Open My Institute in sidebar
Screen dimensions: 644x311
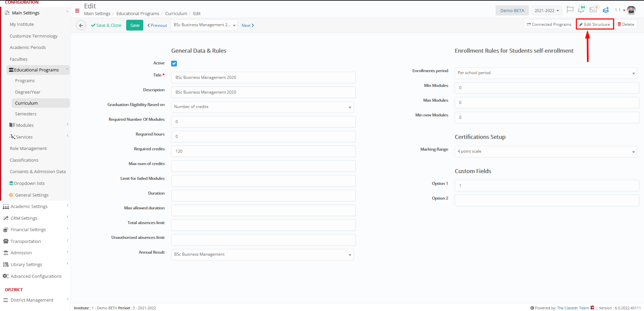22,24
